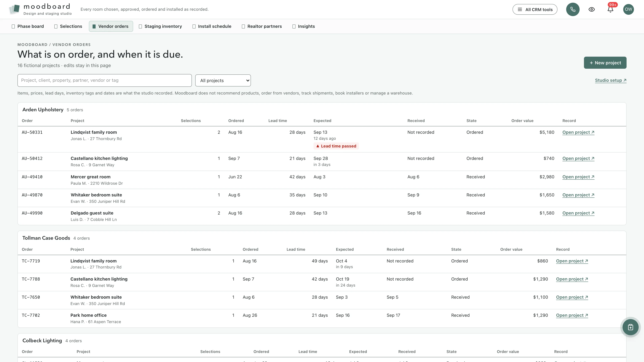Click the moodboard logo icon
644x362 pixels.
click(x=14, y=9)
